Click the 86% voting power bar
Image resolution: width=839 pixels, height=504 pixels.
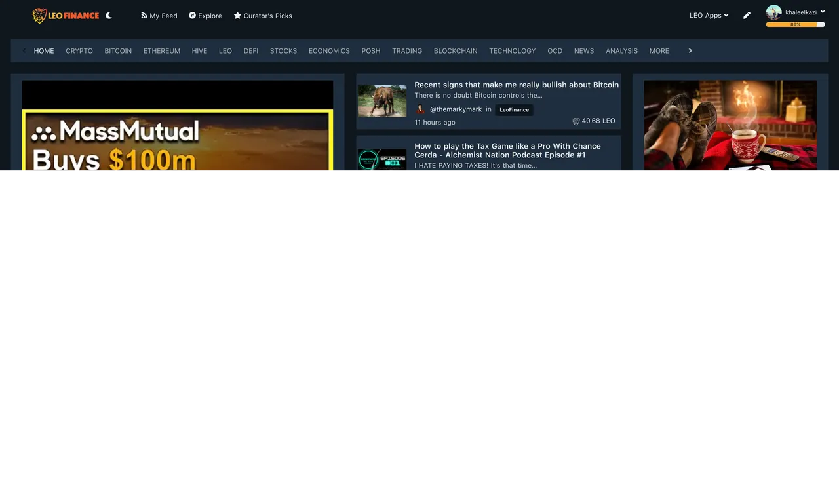(x=795, y=24)
